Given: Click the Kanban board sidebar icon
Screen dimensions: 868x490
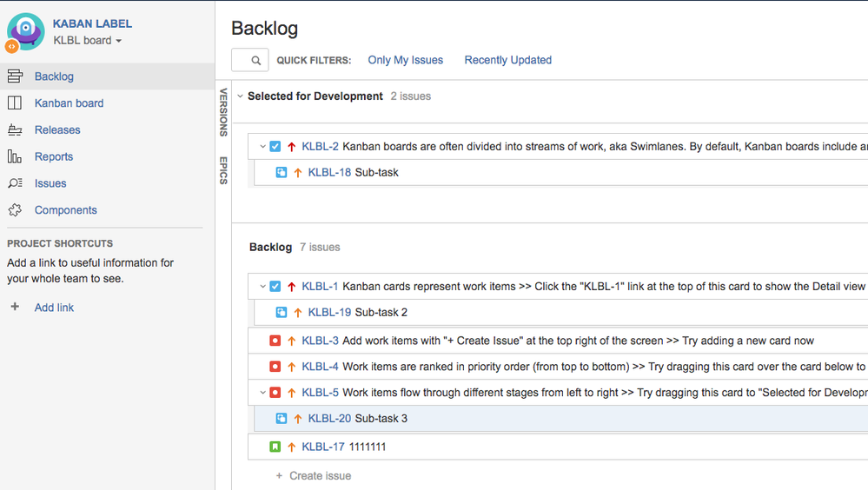Looking at the screenshot, I should click(x=15, y=103).
